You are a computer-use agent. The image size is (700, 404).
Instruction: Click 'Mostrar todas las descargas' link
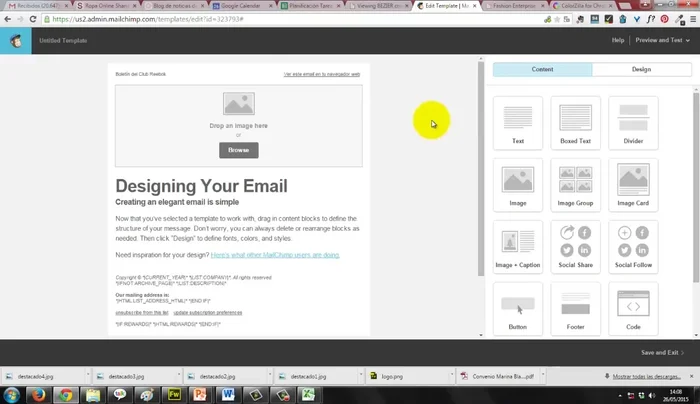click(x=646, y=376)
